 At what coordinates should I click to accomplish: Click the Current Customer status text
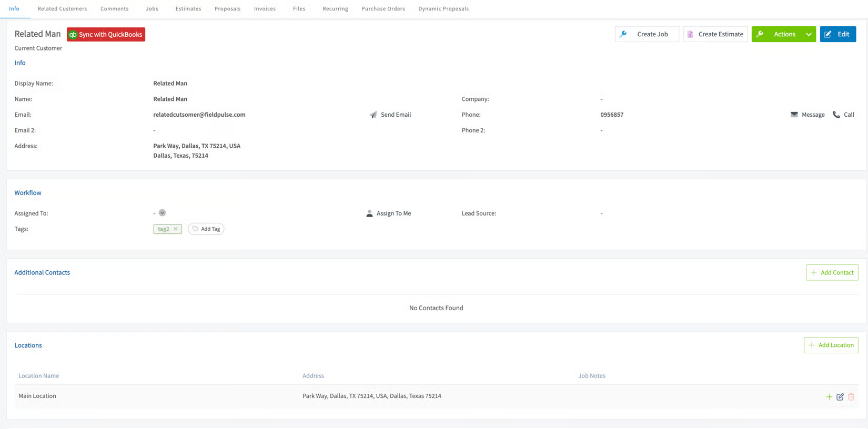click(x=38, y=48)
